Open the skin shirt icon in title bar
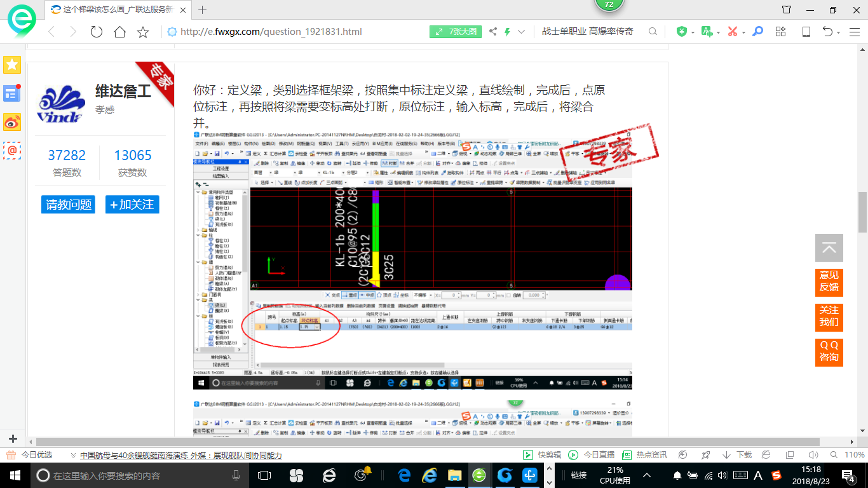The image size is (868, 488). click(787, 10)
